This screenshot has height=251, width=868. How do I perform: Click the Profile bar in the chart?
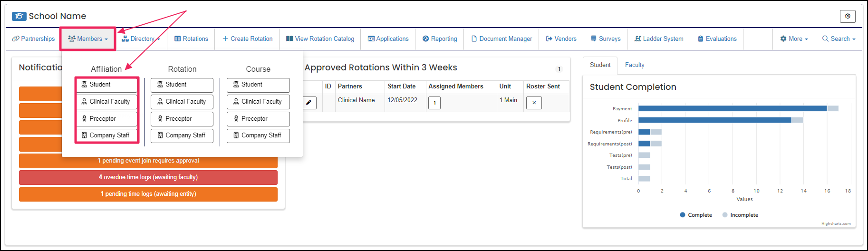[715, 120]
